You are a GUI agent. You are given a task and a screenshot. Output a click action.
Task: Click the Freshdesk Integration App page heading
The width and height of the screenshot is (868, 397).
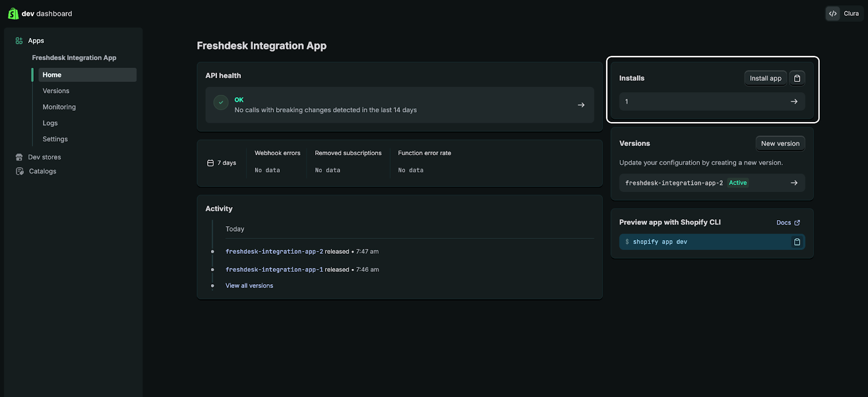pyautogui.click(x=261, y=46)
